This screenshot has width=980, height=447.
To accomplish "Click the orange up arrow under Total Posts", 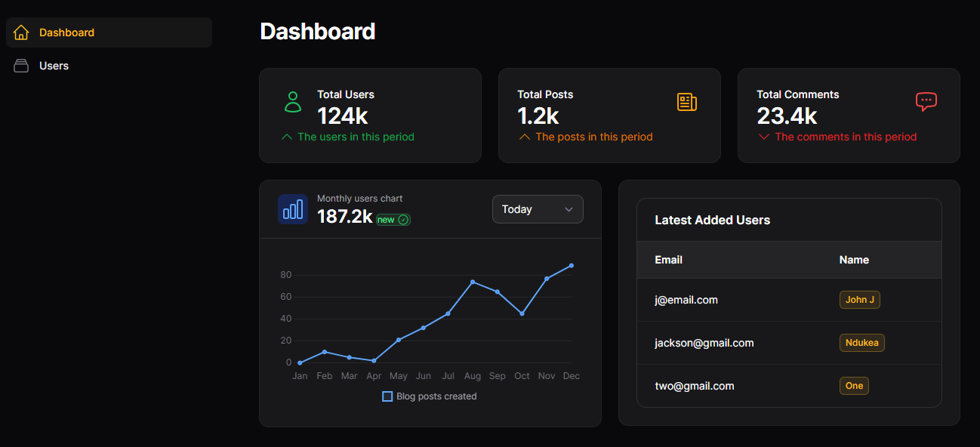I will [x=524, y=137].
